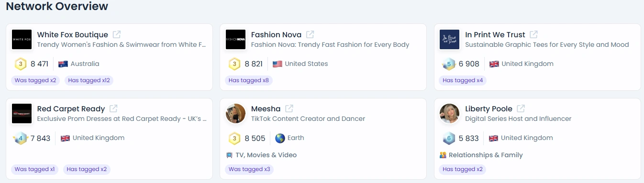Click Liberty Poole's UK flag icon
Viewport: 644px width, 183px height.
[x=493, y=138]
